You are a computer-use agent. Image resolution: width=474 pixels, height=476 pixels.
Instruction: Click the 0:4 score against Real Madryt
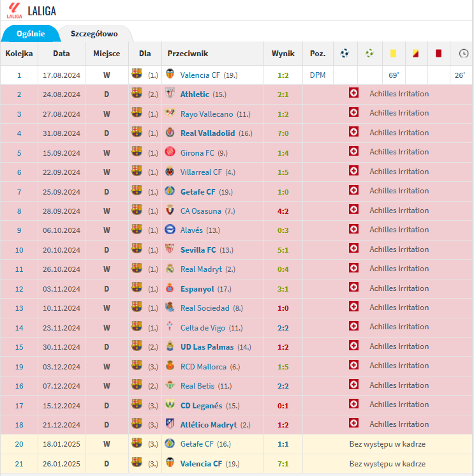coord(283,269)
